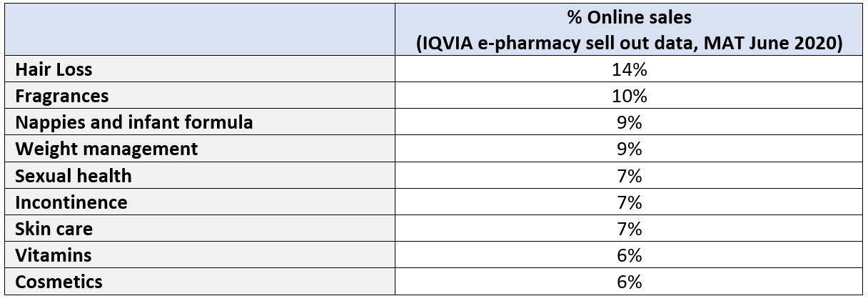Viewport: 868px width, 301px height.
Task: Select the 7% value for Skin care
Action: pyautogui.click(x=630, y=229)
